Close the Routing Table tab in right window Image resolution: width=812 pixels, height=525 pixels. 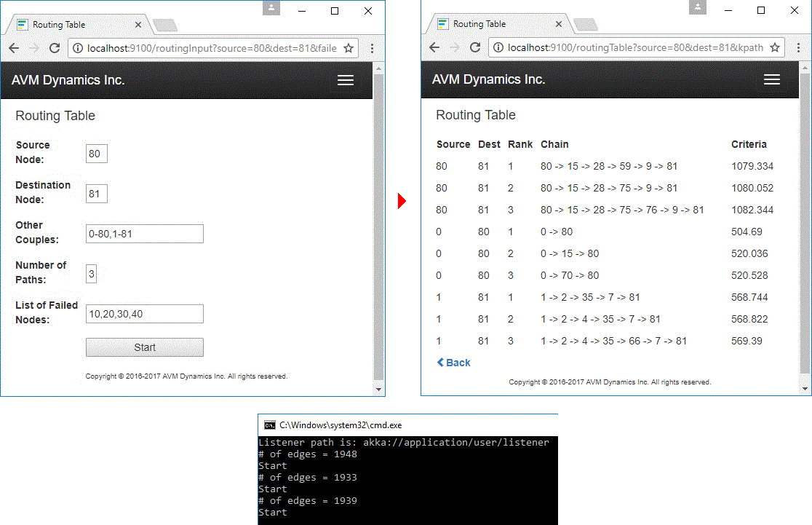(x=559, y=24)
